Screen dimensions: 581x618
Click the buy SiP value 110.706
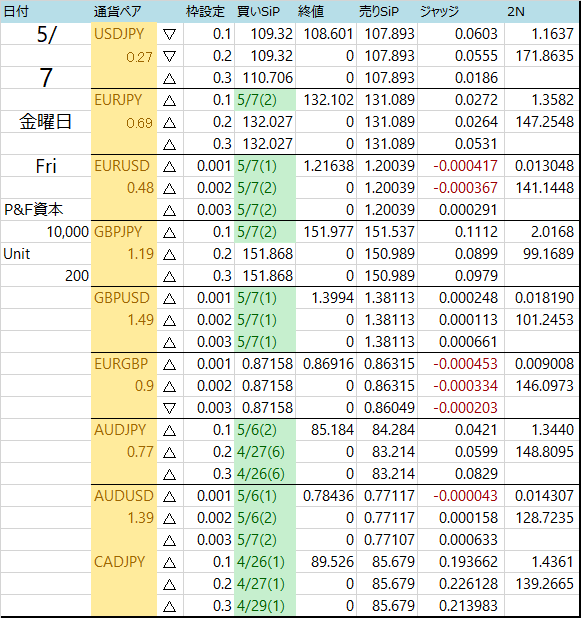[268, 78]
